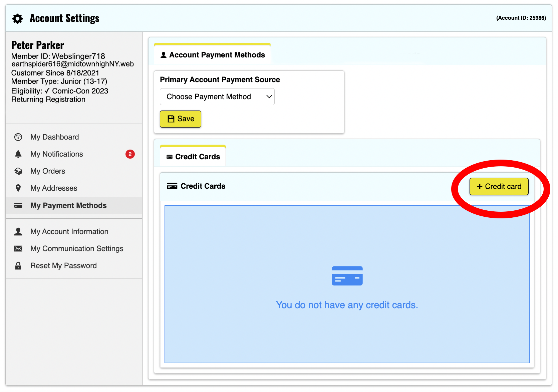Viewport: 558px width, 392px height.
Task: Click the My Account Information person icon
Action: 18,232
